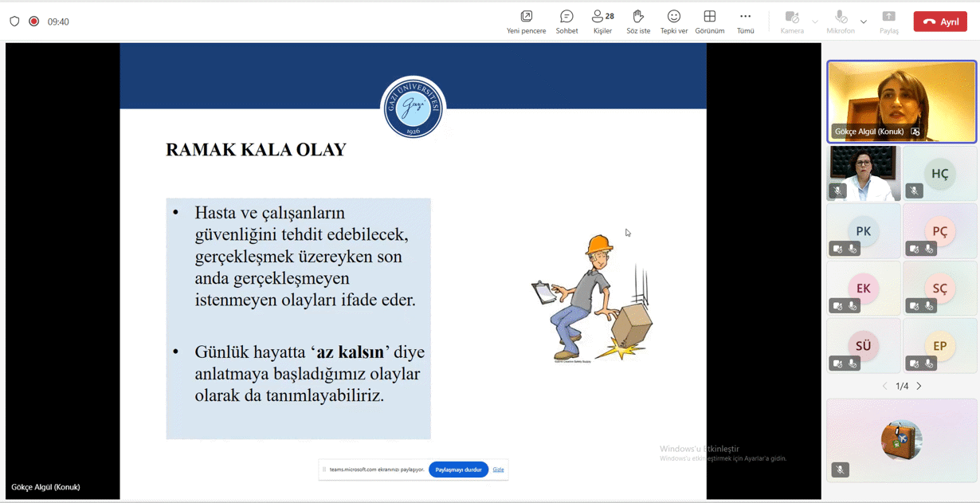Viewport: 980px width, 503px height.
Task: Click the 1/4 page indicator
Action: tap(902, 386)
